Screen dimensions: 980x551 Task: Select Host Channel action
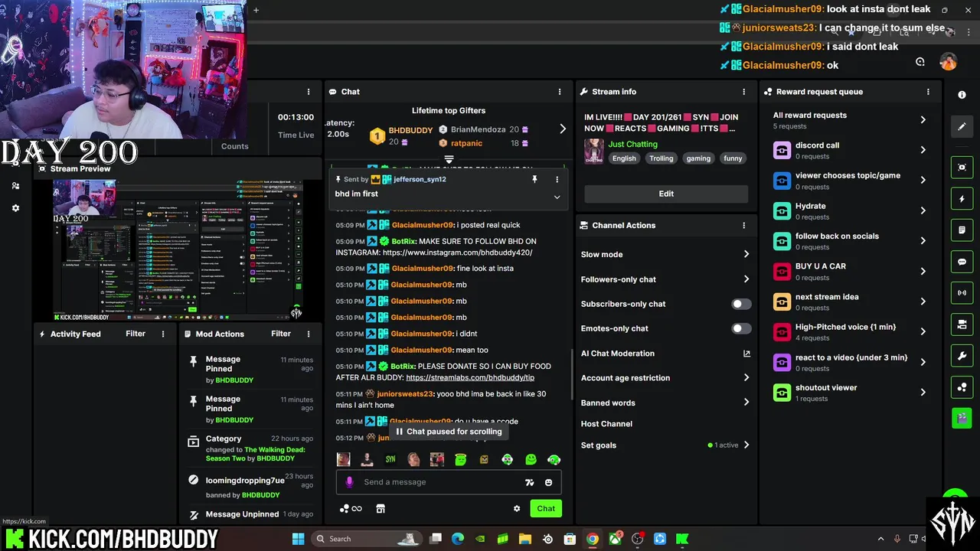coord(606,424)
